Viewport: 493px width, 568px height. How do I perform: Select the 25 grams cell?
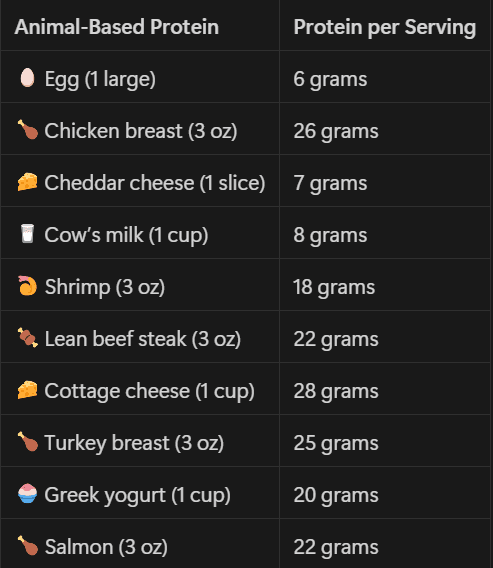click(x=385, y=441)
